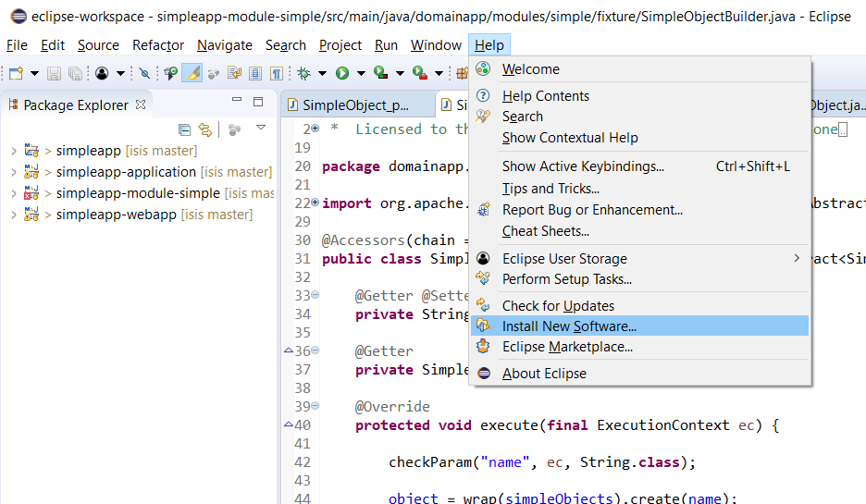Minimize the Package Explorer view
Image resolution: width=866 pixels, height=504 pixels.
click(238, 102)
